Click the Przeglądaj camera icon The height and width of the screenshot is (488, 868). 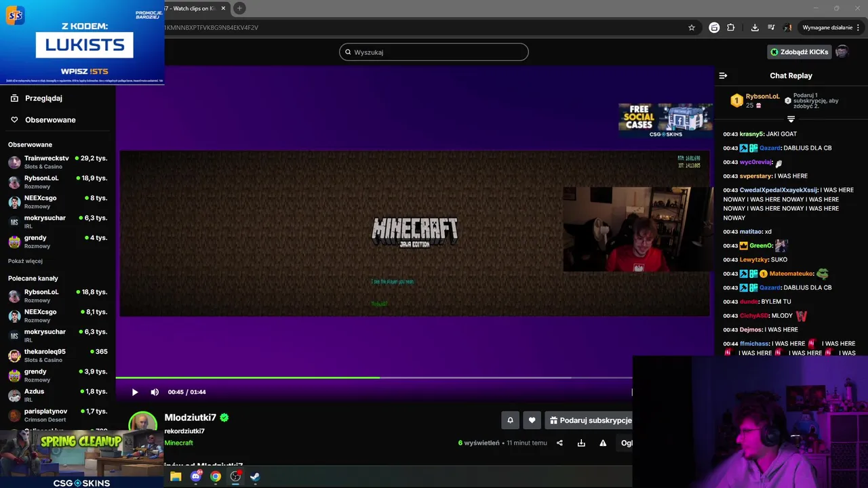[x=14, y=98]
